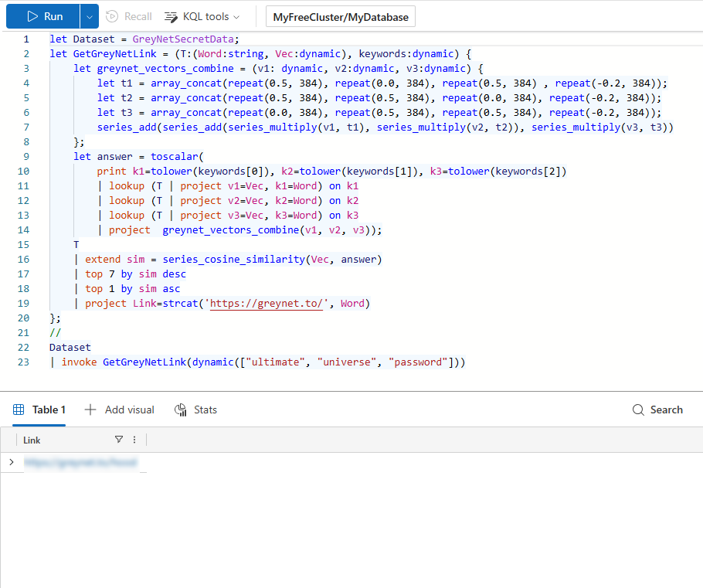Expand the first result row
Viewport: 703px width, 588px height.
[x=12, y=461]
